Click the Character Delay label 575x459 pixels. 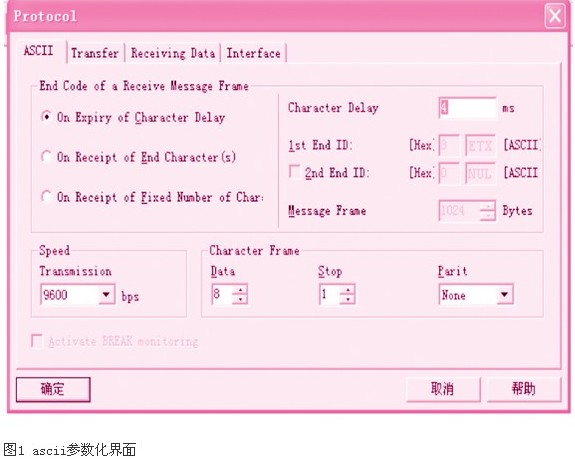coord(333,108)
